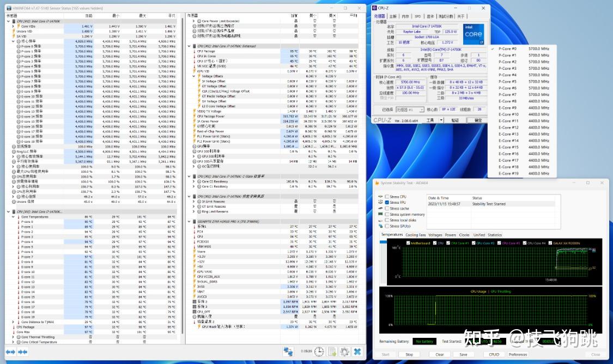
Task: Click HWiNFO clock reset timer icon
Action: click(319, 351)
